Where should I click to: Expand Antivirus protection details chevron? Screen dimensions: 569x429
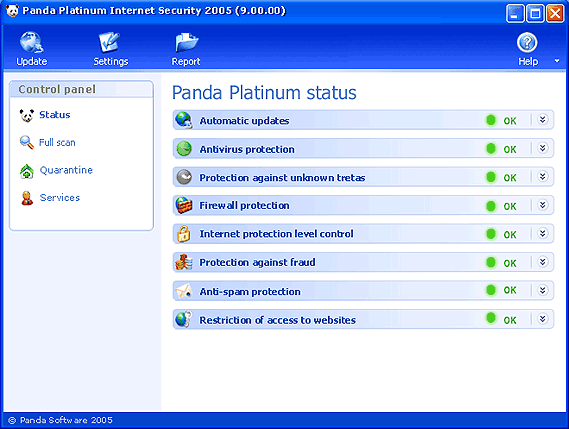(543, 148)
